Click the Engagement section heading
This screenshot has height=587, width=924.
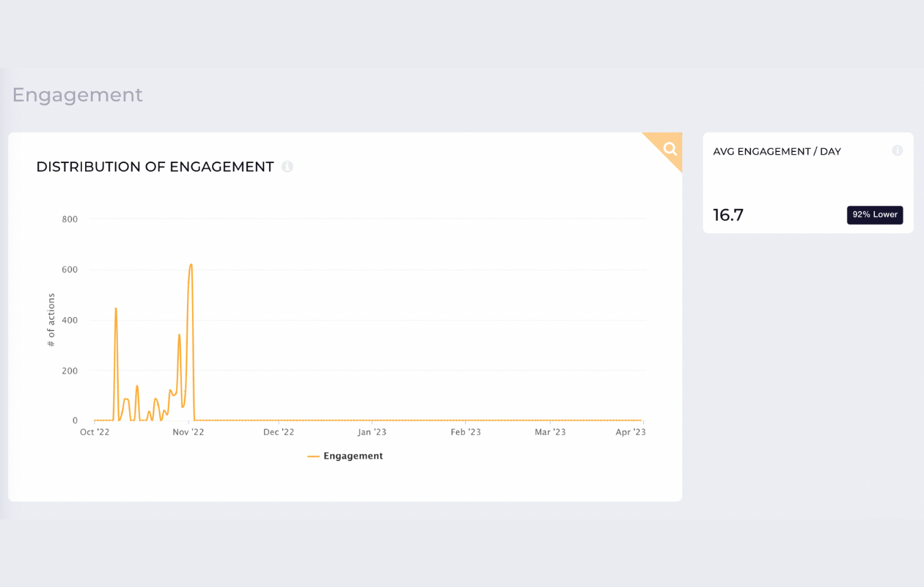[x=78, y=95]
